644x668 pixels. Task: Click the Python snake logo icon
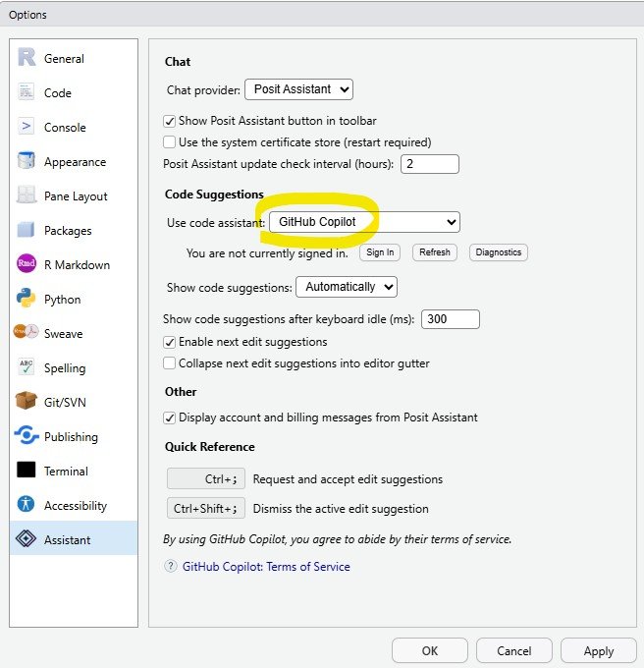27,299
